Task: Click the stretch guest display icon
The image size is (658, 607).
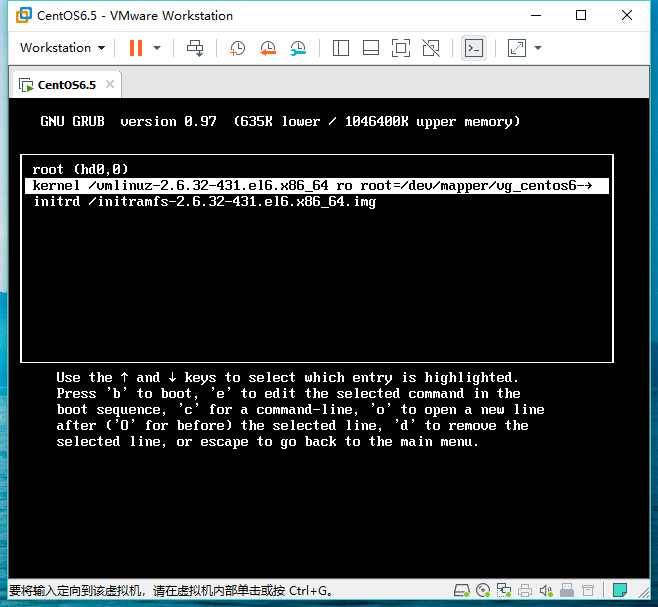Action: click(x=517, y=48)
